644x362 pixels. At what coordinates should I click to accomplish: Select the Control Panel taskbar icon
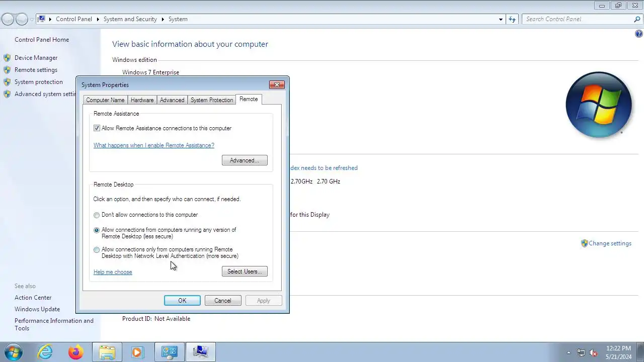[170, 352]
